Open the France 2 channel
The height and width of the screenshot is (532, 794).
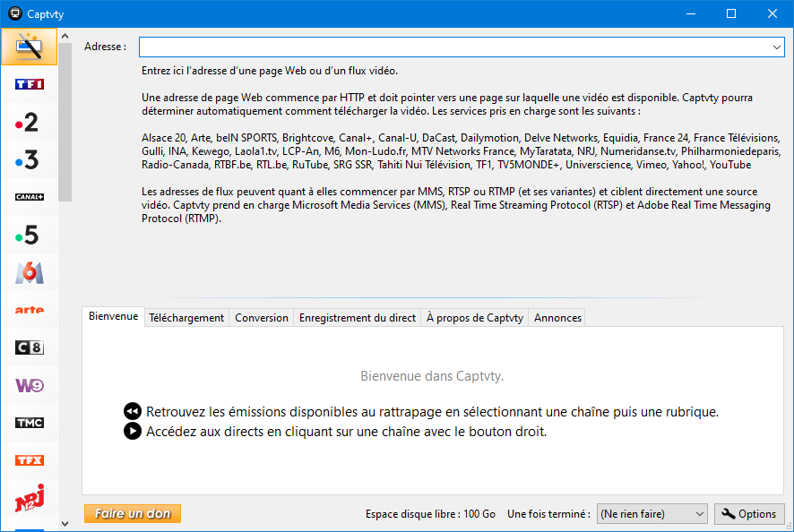pos(29,122)
